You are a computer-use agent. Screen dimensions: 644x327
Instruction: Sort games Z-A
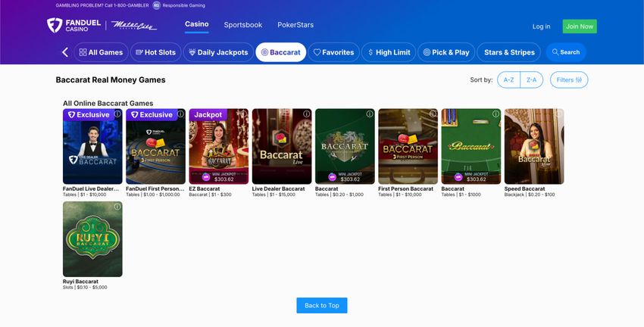pos(531,80)
